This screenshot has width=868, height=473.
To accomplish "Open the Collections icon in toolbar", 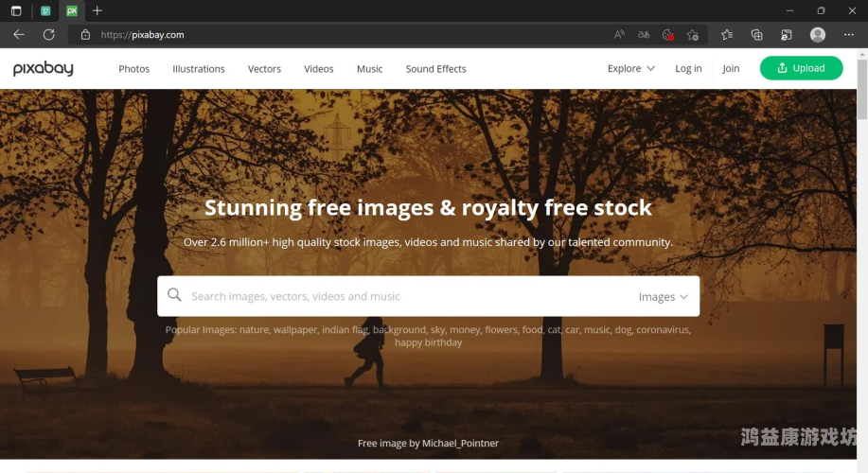I will 756,35.
